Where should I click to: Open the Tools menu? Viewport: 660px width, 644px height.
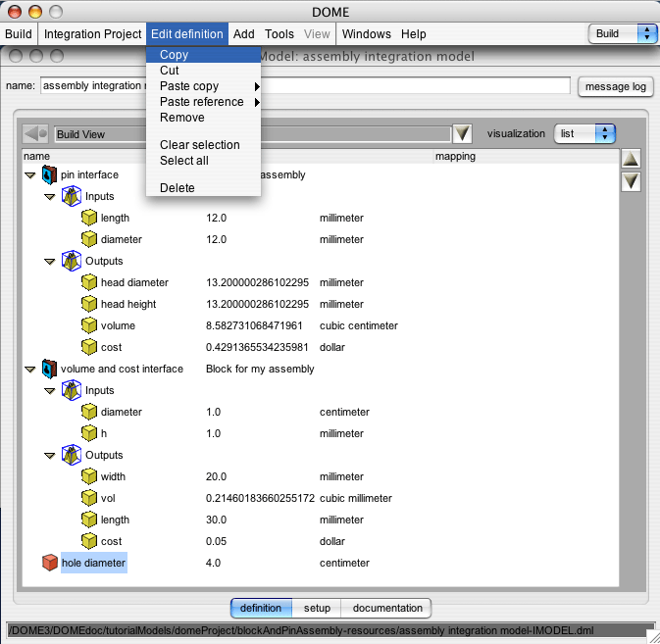(279, 33)
